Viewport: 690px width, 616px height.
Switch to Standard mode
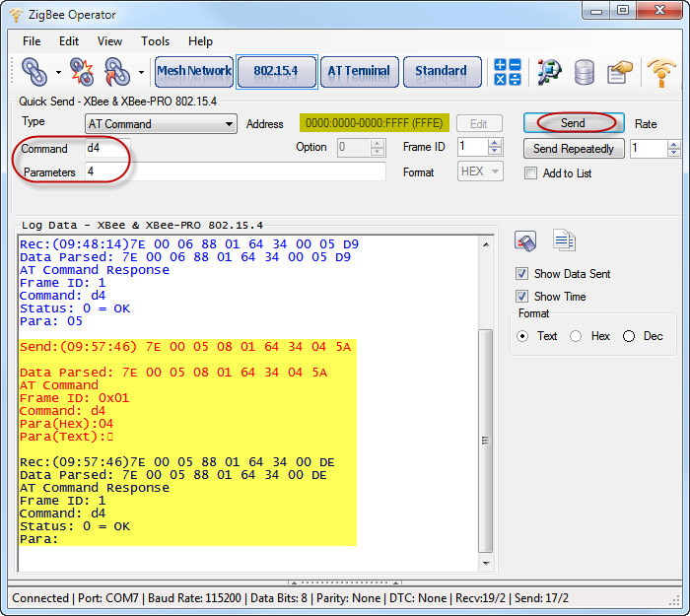click(442, 72)
